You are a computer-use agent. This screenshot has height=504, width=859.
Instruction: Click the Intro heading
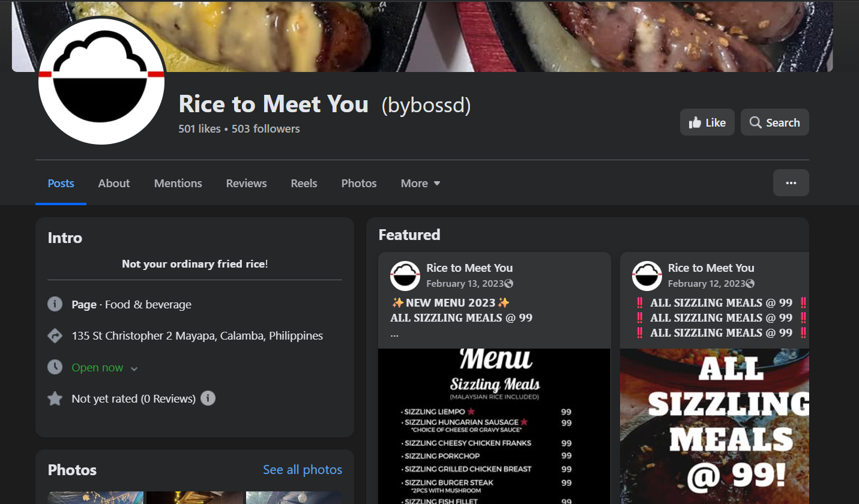pos(65,238)
